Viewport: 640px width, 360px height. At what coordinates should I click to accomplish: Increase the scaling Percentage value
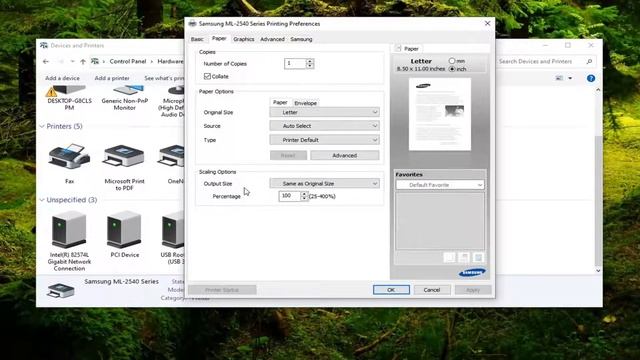304,194
